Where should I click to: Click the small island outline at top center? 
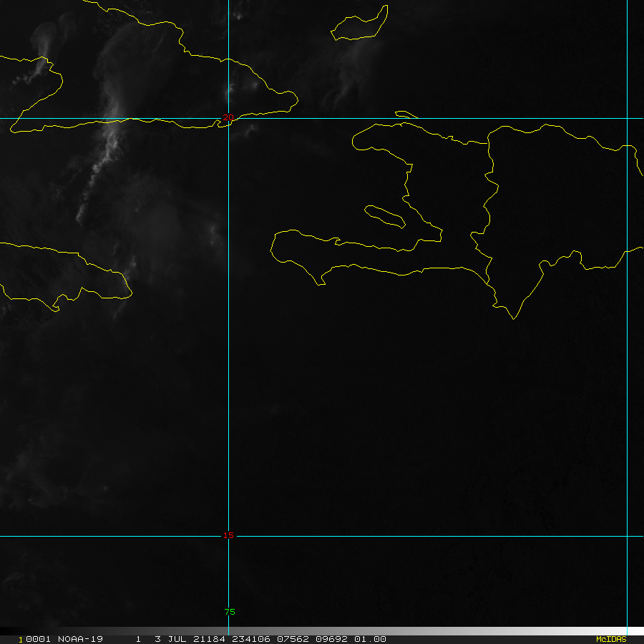360,25
